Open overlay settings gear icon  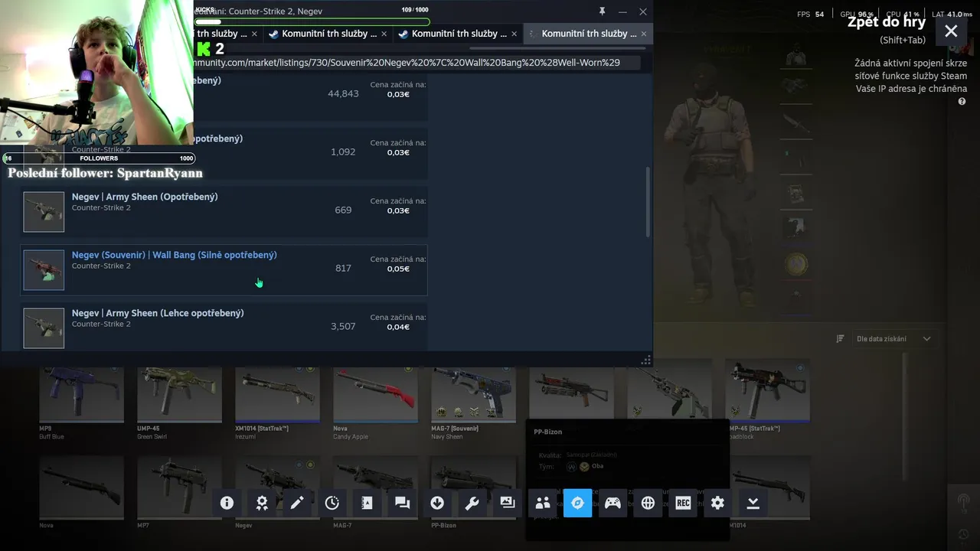coord(717,503)
